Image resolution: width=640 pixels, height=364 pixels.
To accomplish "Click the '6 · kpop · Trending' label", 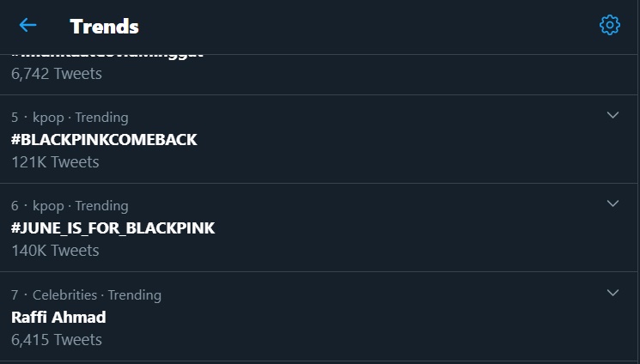I will point(70,206).
